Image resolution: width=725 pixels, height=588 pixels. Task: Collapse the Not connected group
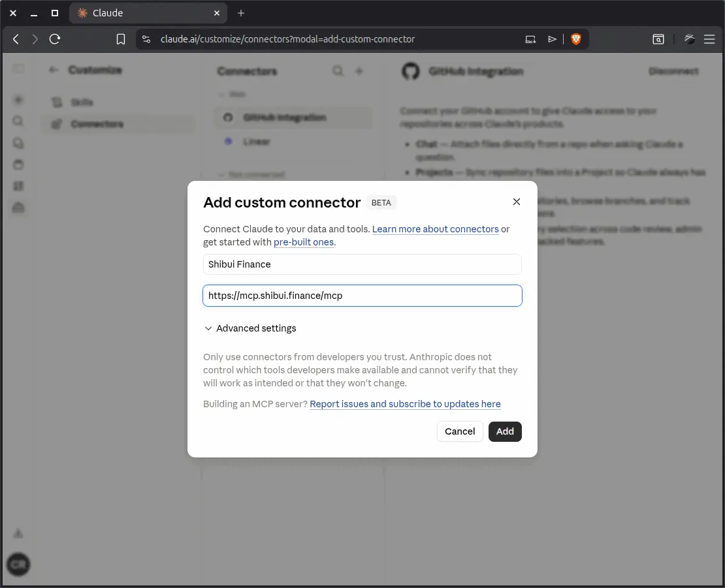[251, 175]
